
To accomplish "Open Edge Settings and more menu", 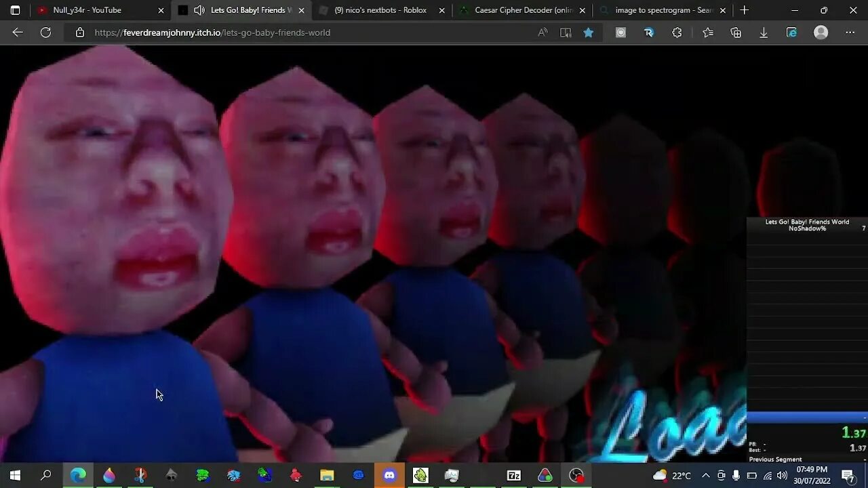I will click(850, 33).
